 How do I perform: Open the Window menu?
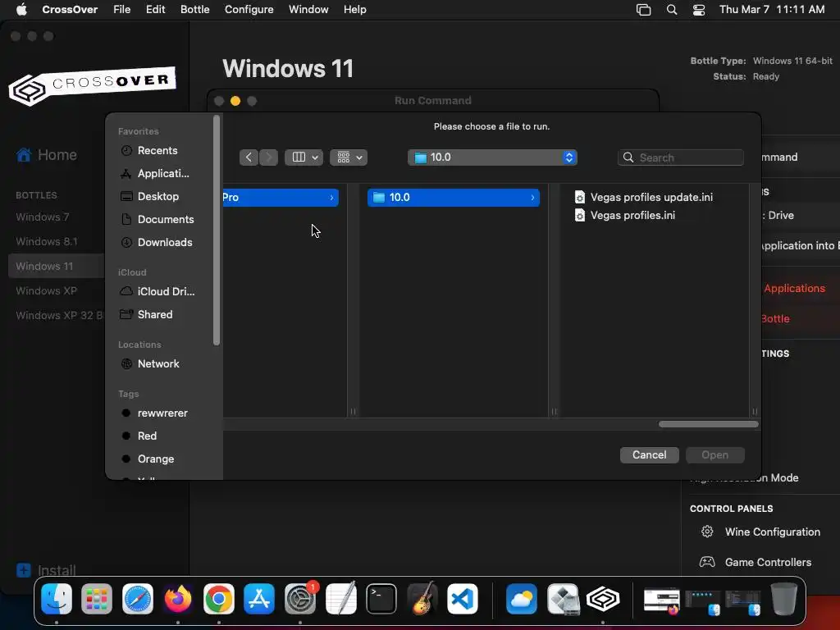pos(308,10)
